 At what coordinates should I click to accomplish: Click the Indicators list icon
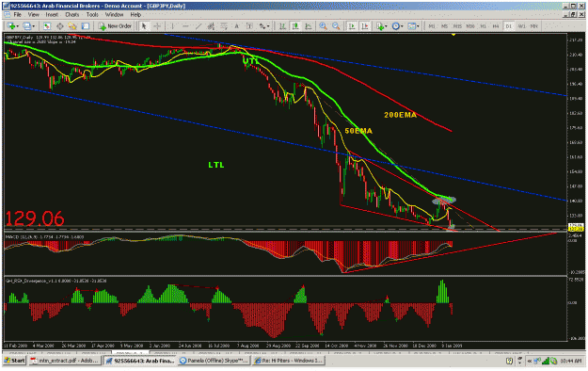click(380, 26)
